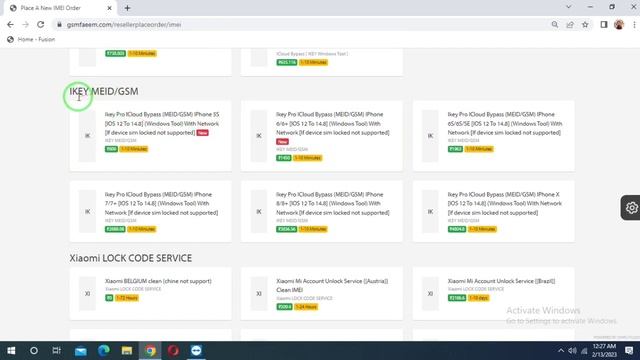Click the red New badge on iPhone 5S card
The width and height of the screenshot is (640, 360).
(x=202, y=133)
